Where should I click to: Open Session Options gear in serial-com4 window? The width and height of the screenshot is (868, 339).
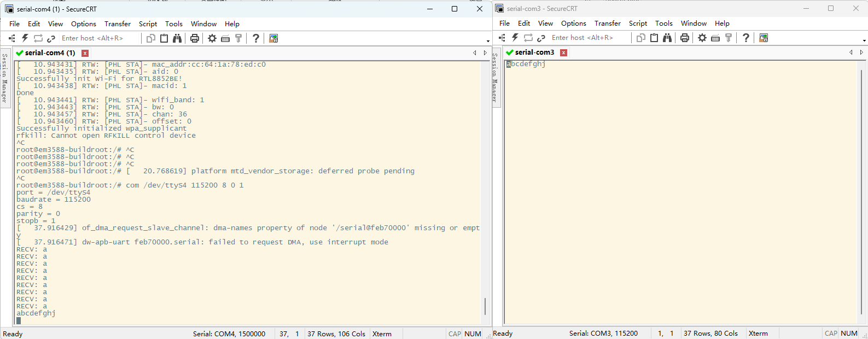tap(212, 38)
